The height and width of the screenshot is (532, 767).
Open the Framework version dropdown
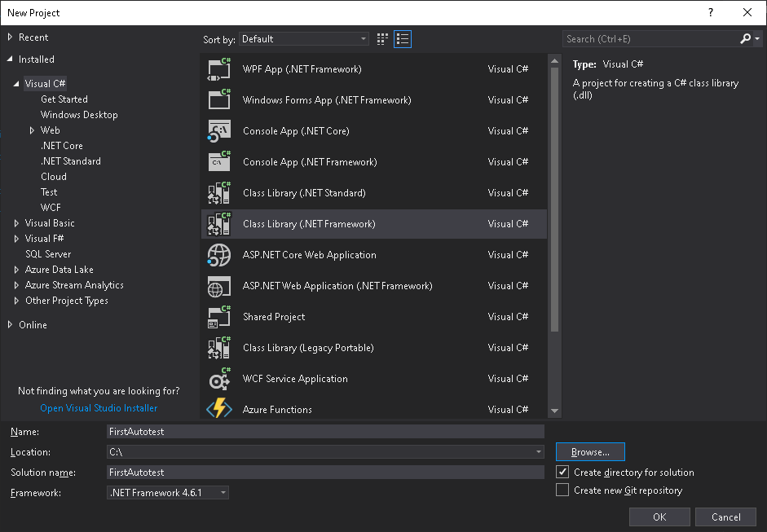[x=168, y=493]
